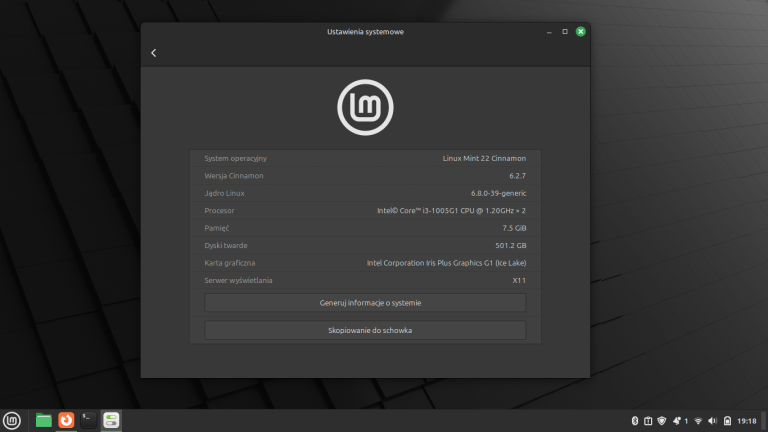The image size is (768, 432).
Task: Click the 'Pamięć' label
Action: click(x=216, y=228)
